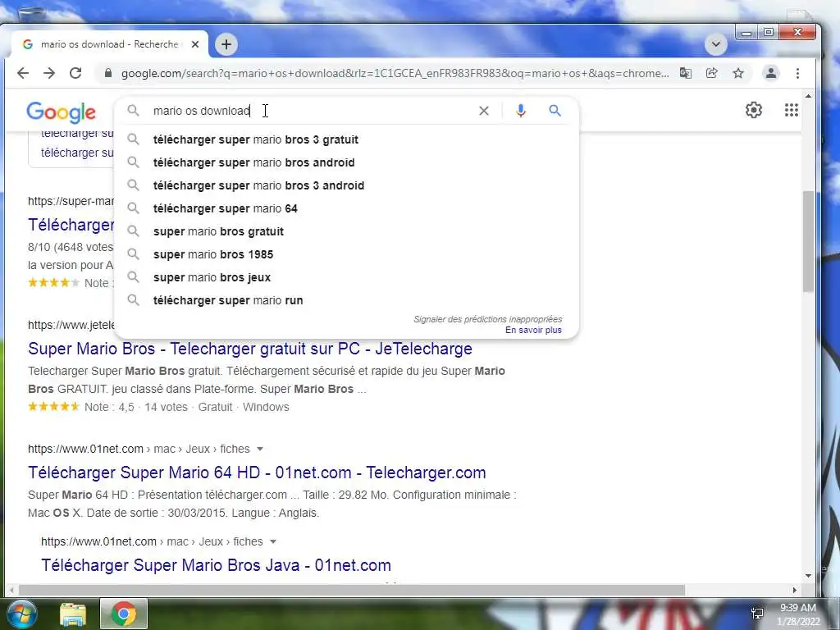Click the scroll up arrow of the page

808,97
